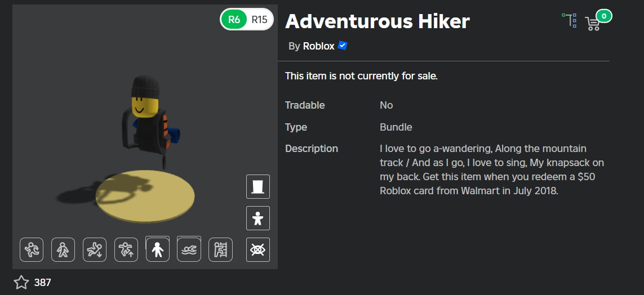Open the Roblox creator profile link
The width and height of the screenshot is (644, 295).
[x=319, y=46]
